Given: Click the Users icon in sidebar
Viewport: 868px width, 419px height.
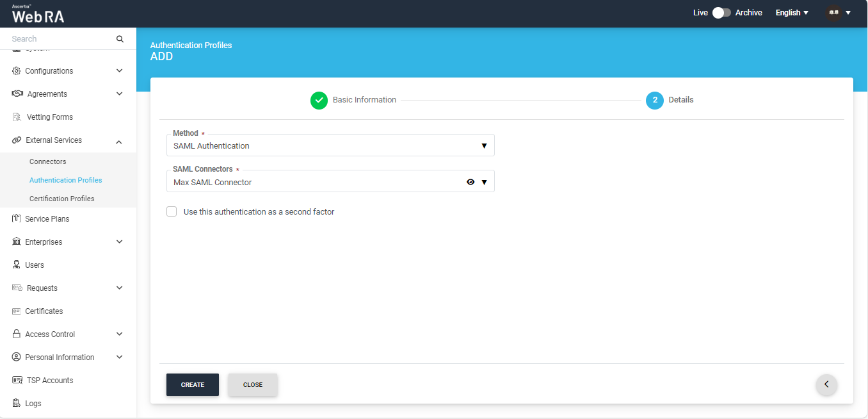Looking at the screenshot, I should click(x=17, y=265).
